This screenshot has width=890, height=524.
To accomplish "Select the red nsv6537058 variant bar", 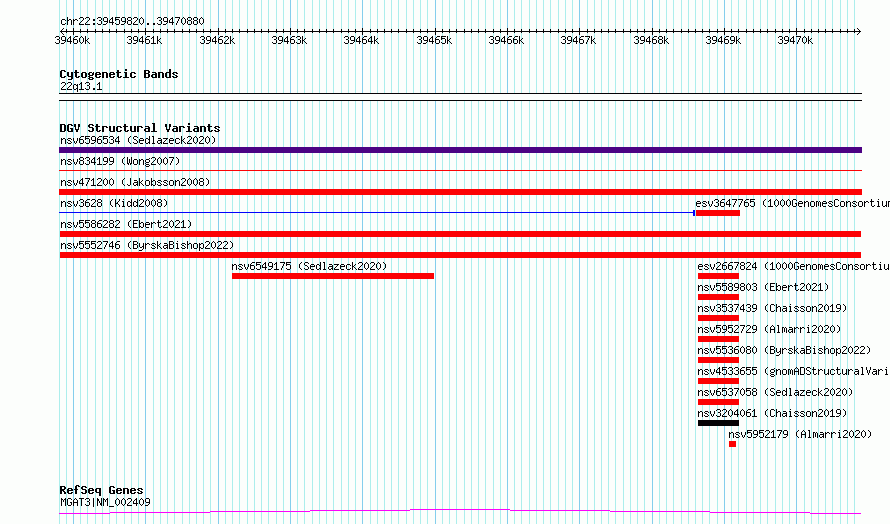I will click(718, 402).
